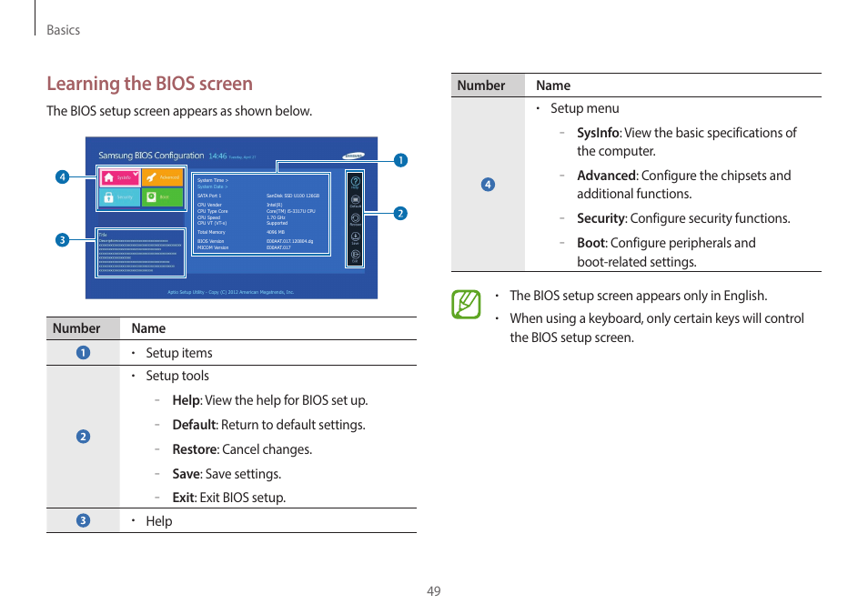Click the green note icon beside the bullet notes
The image size is (868, 614).
coord(466,304)
